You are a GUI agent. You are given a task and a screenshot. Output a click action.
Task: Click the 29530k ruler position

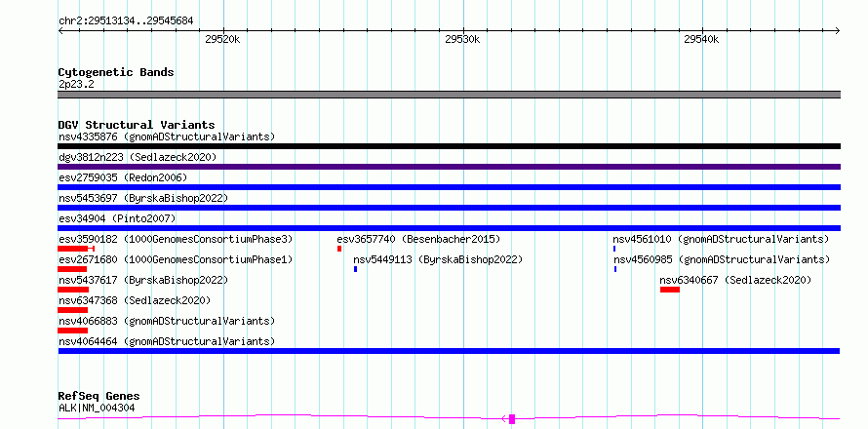pos(462,39)
